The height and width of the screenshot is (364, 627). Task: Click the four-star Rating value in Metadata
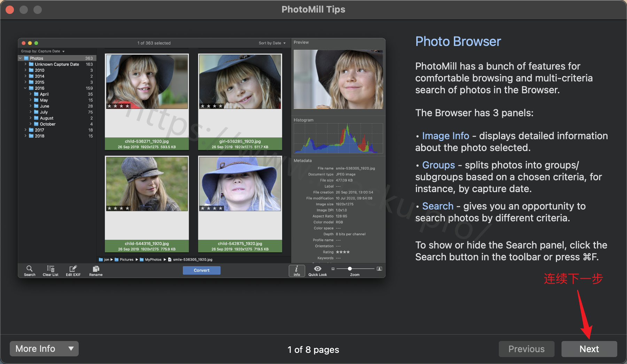pos(343,252)
